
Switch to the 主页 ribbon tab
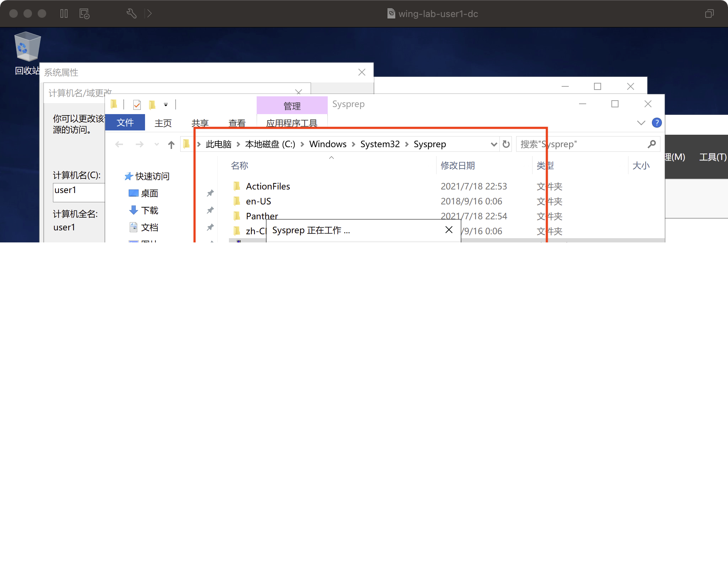[163, 123]
